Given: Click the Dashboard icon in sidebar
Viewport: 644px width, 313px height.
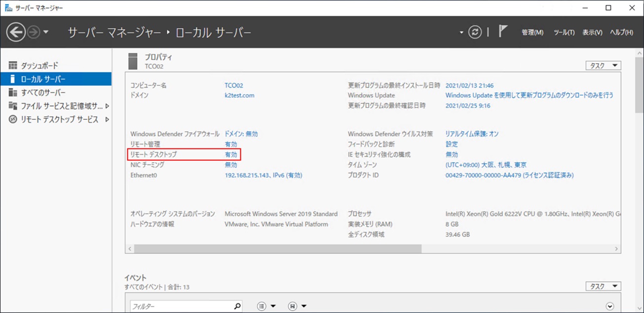Looking at the screenshot, I should 13,66.
